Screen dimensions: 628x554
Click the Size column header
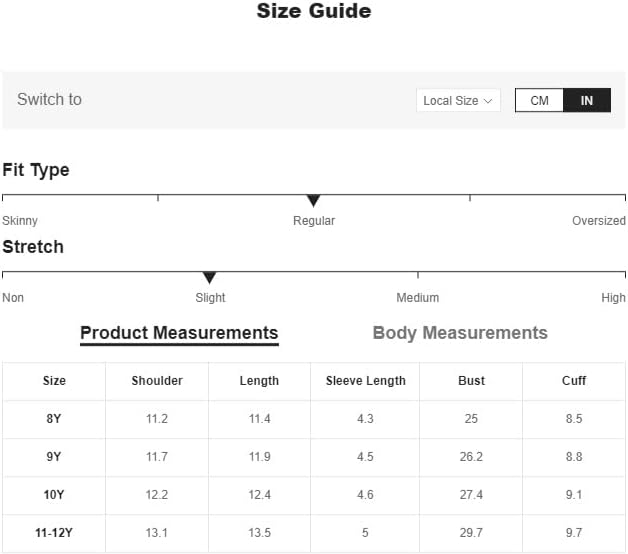click(x=54, y=381)
